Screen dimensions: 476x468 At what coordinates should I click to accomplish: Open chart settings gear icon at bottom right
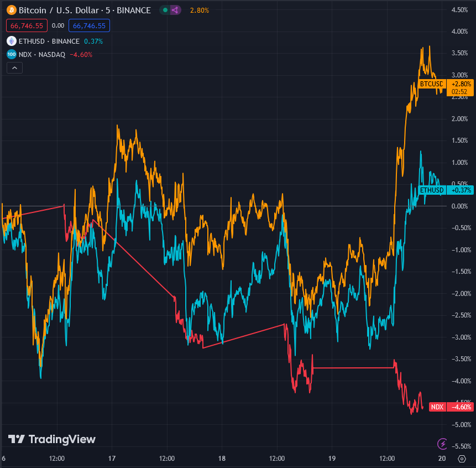pyautogui.click(x=462, y=459)
